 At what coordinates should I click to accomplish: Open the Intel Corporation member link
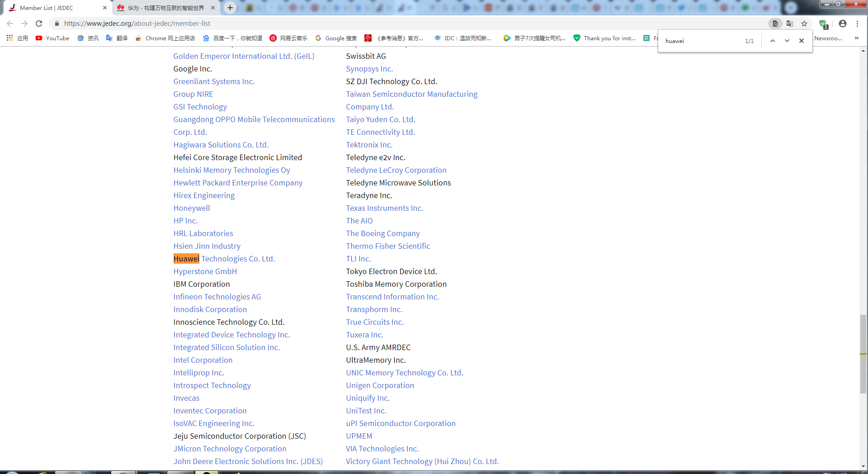click(x=203, y=360)
